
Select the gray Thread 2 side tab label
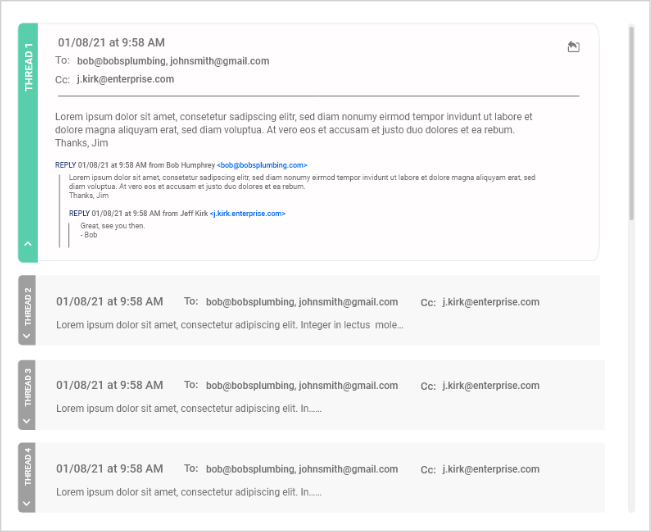point(27,305)
